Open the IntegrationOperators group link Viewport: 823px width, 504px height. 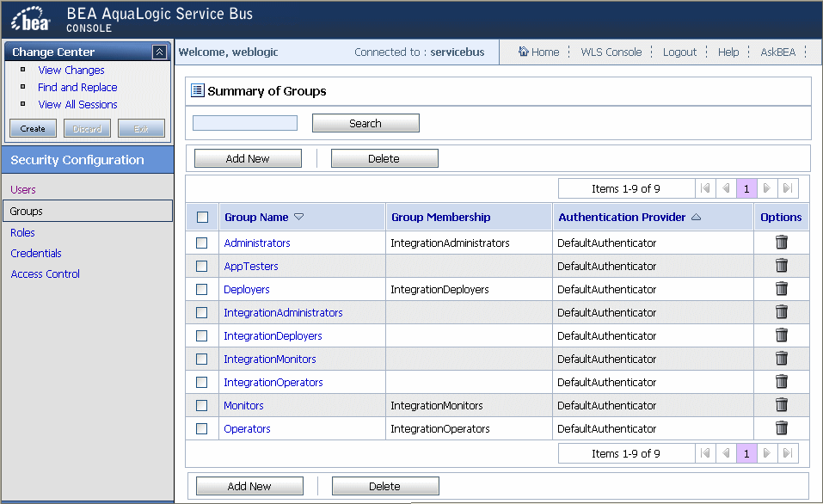tap(273, 382)
